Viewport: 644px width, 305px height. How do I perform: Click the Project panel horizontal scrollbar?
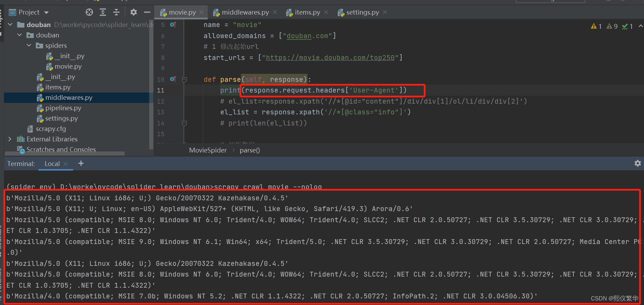pyautogui.click(x=65, y=153)
